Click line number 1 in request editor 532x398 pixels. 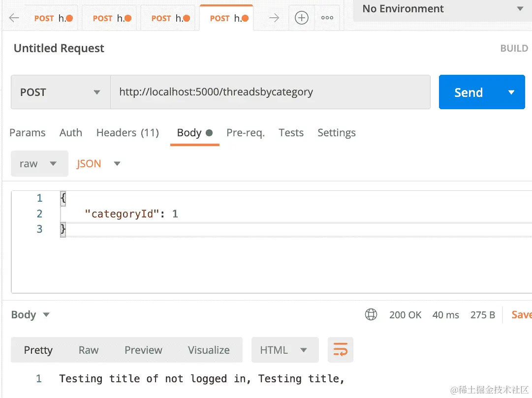click(40, 198)
